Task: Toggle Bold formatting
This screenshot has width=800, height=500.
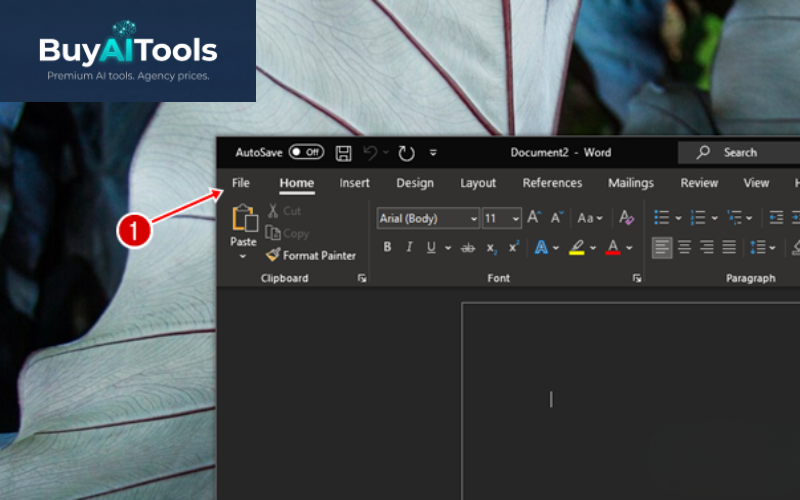Action: click(x=387, y=247)
